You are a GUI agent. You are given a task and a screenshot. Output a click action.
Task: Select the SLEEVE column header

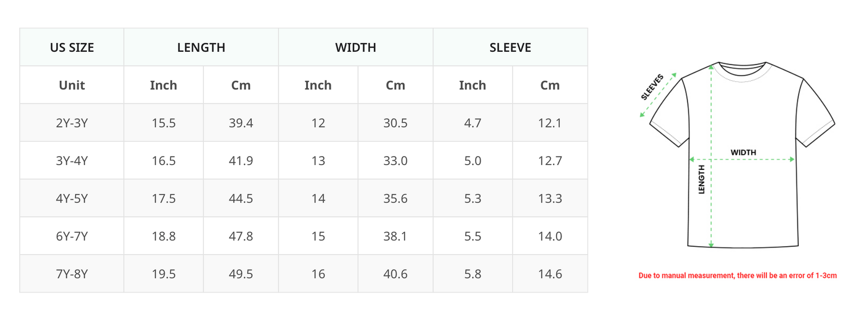pyautogui.click(x=510, y=47)
